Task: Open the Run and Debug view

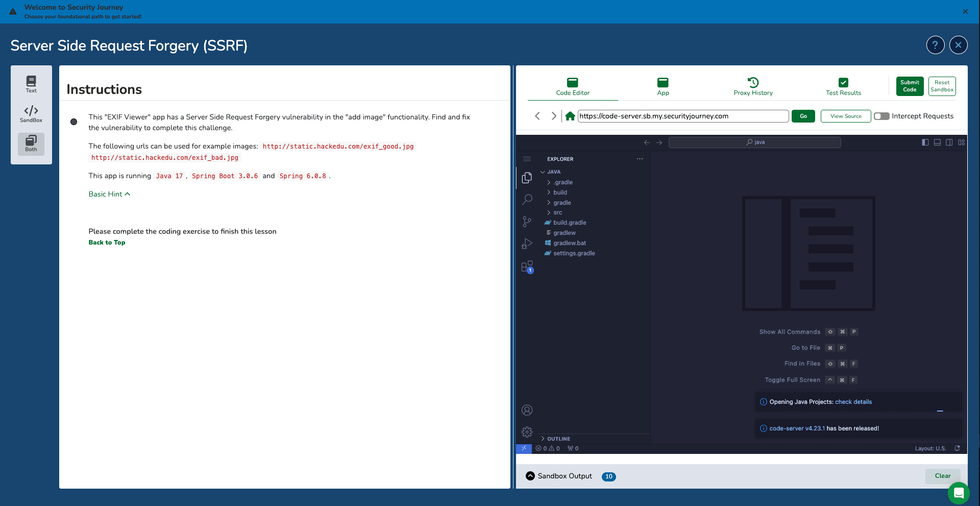Action: [x=527, y=244]
